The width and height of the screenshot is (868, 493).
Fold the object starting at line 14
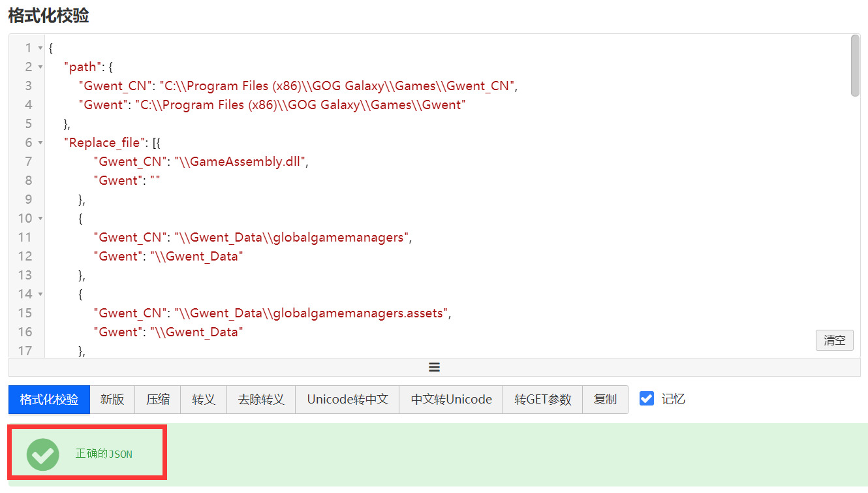[40, 294]
